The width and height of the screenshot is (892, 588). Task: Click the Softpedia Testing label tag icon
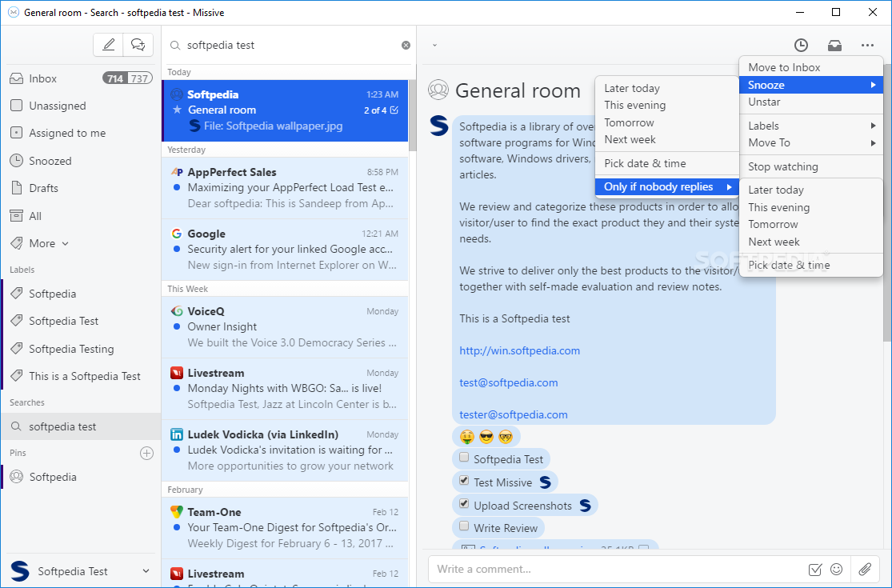(x=17, y=349)
